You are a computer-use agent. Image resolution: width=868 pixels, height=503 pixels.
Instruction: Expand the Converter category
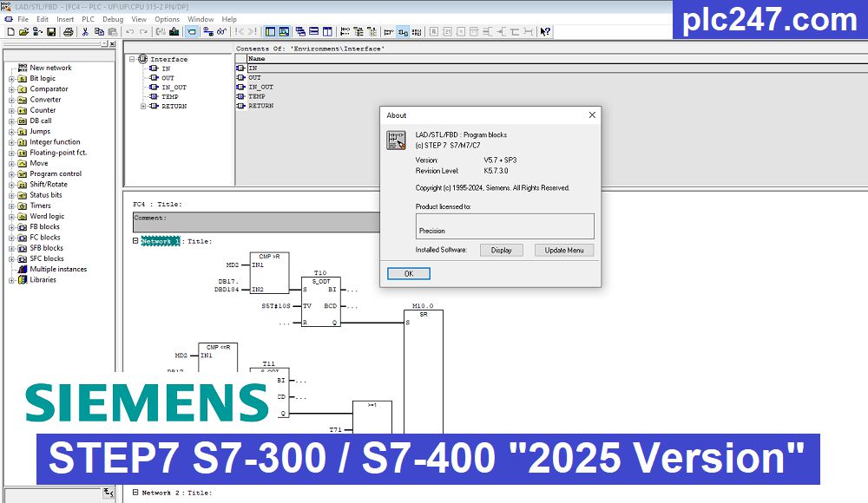click(x=11, y=100)
